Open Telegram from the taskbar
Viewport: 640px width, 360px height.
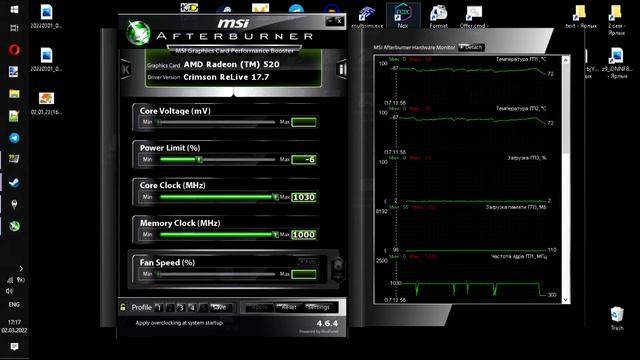tap(14, 138)
